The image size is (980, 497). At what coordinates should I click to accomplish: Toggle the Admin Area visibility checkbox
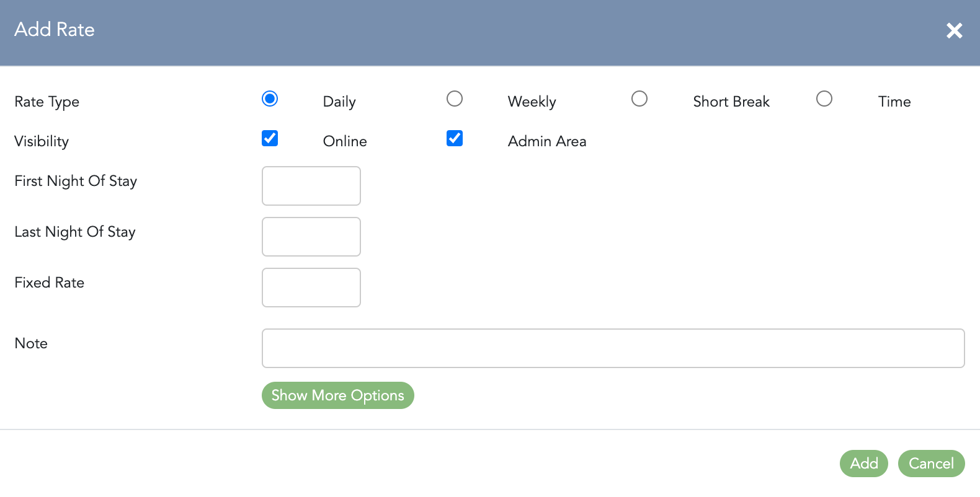(x=455, y=138)
